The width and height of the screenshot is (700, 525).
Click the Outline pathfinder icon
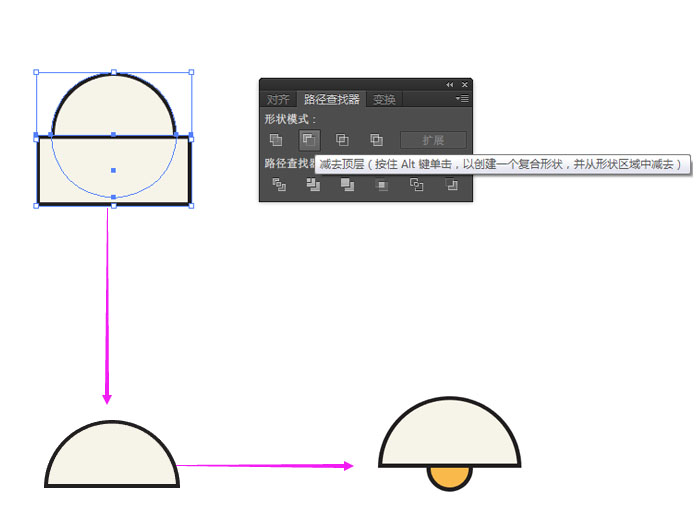click(x=417, y=184)
